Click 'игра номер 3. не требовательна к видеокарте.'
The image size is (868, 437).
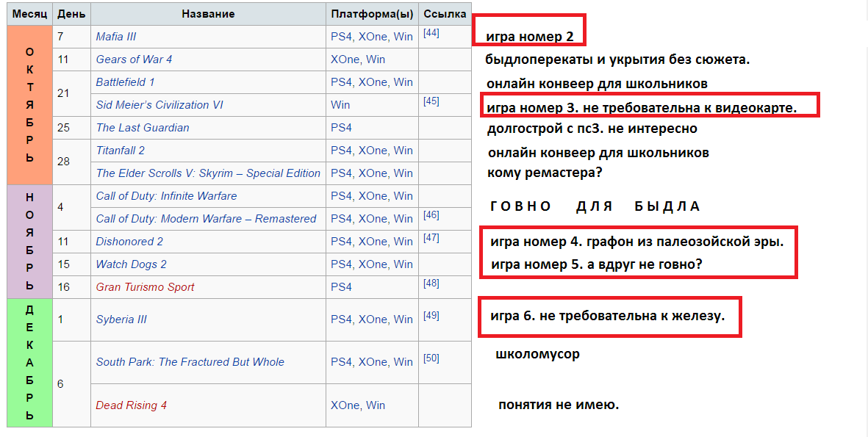click(642, 108)
